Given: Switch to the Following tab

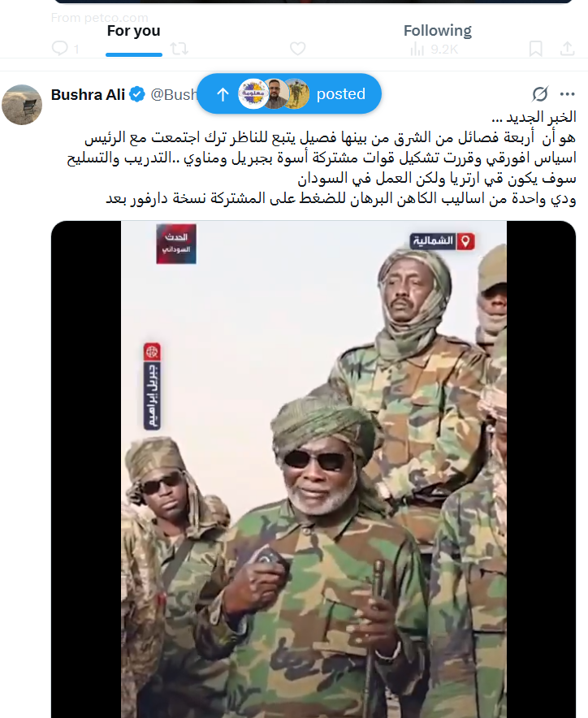Looking at the screenshot, I should (x=437, y=31).
